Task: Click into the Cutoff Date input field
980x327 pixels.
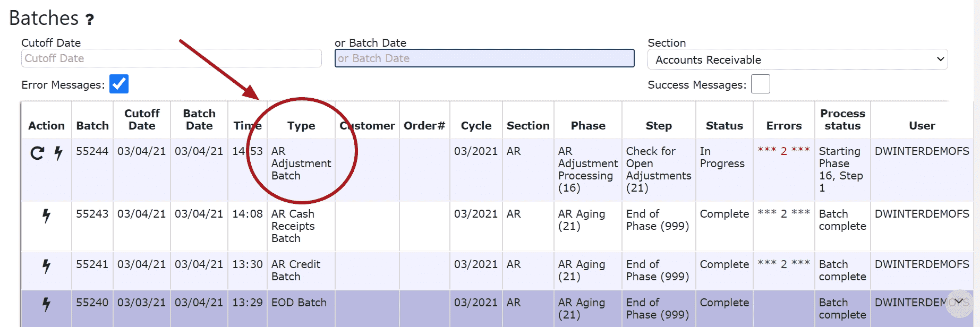Action: [x=172, y=58]
